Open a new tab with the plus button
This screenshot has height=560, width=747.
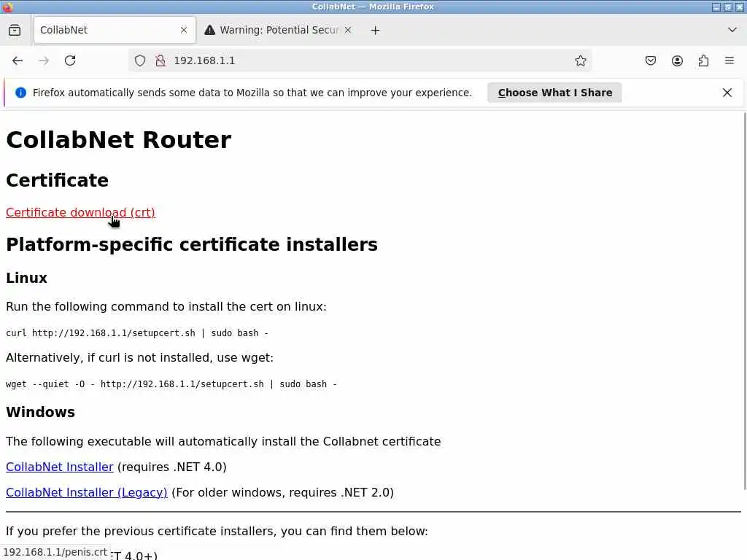(376, 31)
